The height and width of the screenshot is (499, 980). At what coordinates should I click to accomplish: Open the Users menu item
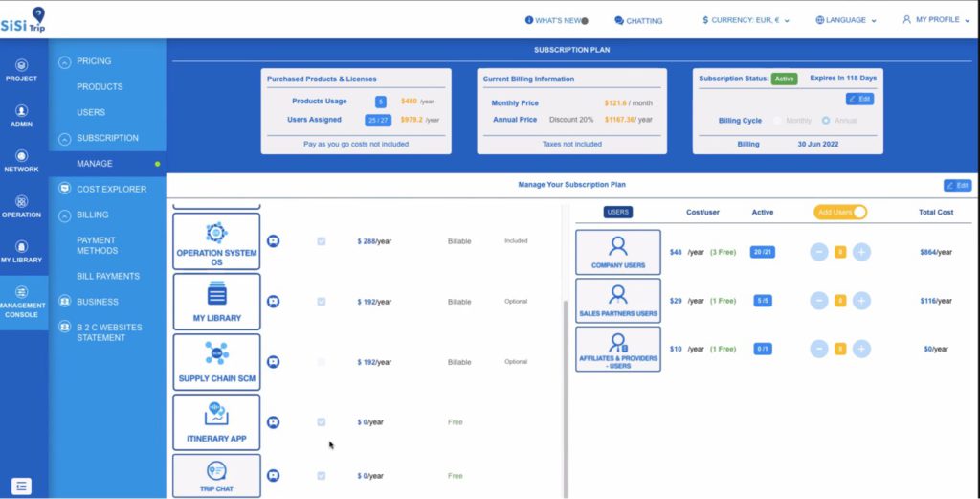pyautogui.click(x=91, y=113)
